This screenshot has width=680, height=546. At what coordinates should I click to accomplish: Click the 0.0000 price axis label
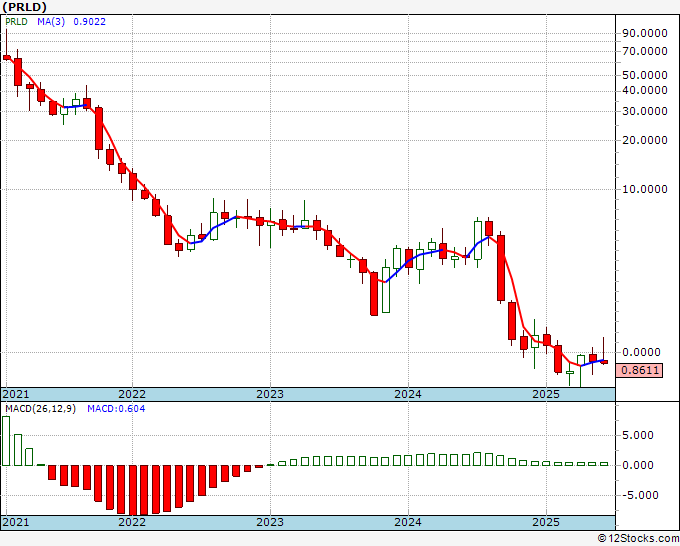[641, 352]
